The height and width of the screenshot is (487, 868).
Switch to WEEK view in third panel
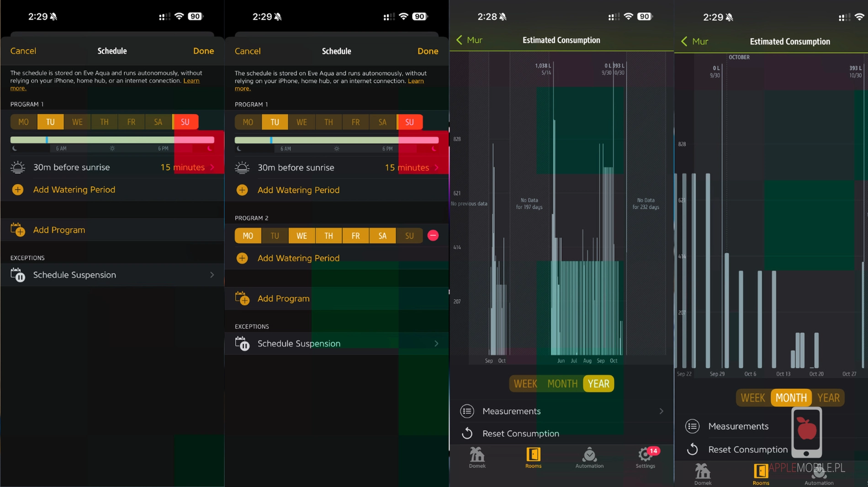525,384
